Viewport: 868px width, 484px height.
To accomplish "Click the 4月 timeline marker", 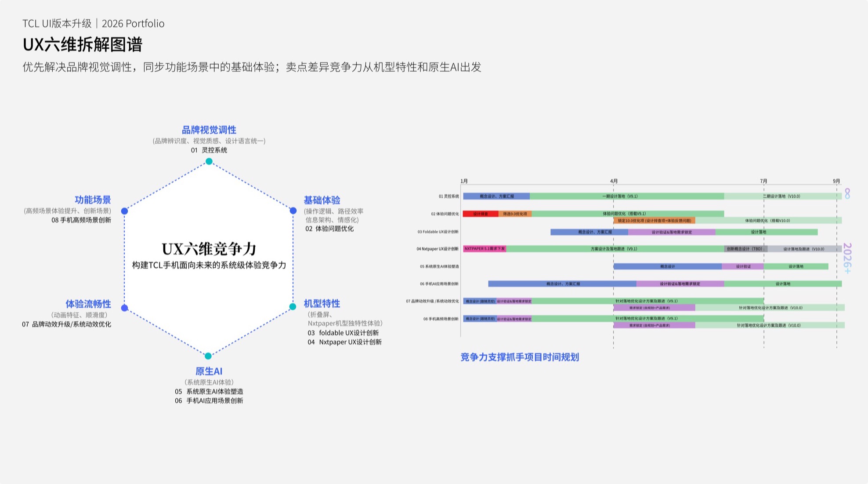I will [x=614, y=181].
